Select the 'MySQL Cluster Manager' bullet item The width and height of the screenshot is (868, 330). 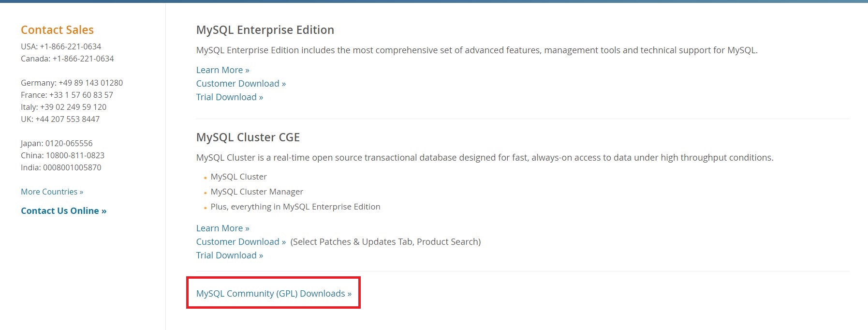257,192
